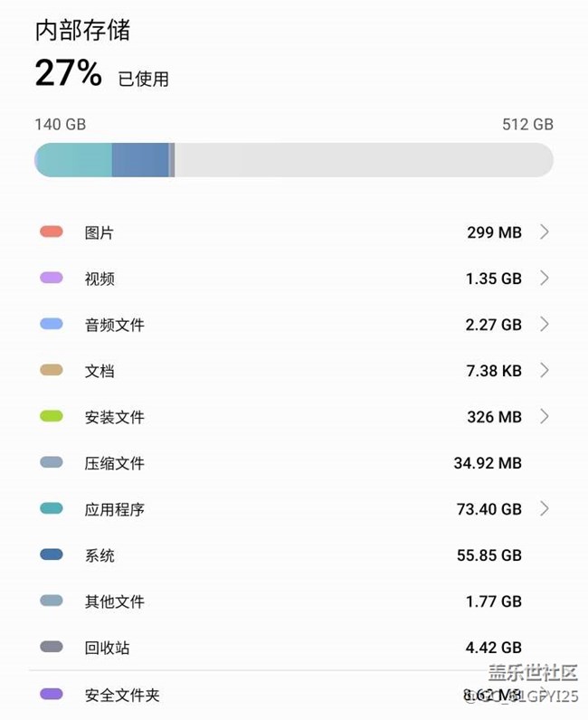The width and height of the screenshot is (588, 720).
Task: Click the 内部存储 page heading
Action: (x=82, y=30)
